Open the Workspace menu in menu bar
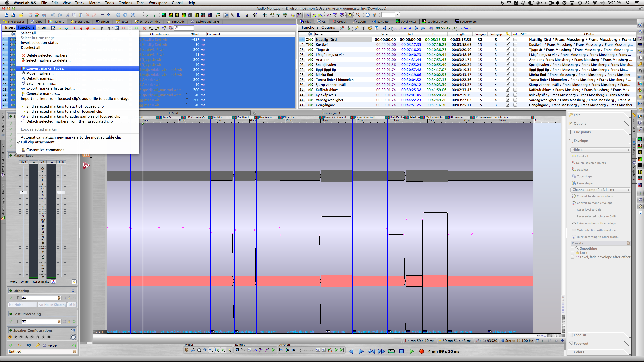The width and height of the screenshot is (644, 362). (158, 3)
